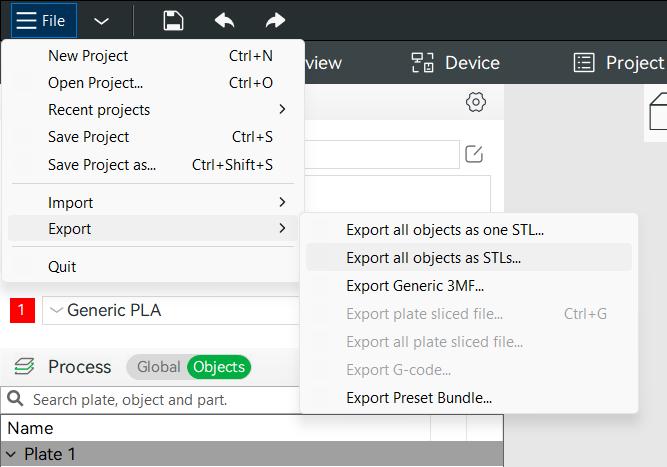667x467 pixels.
Task: Click the save disk icon in toolbar
Action: point(173,21)
